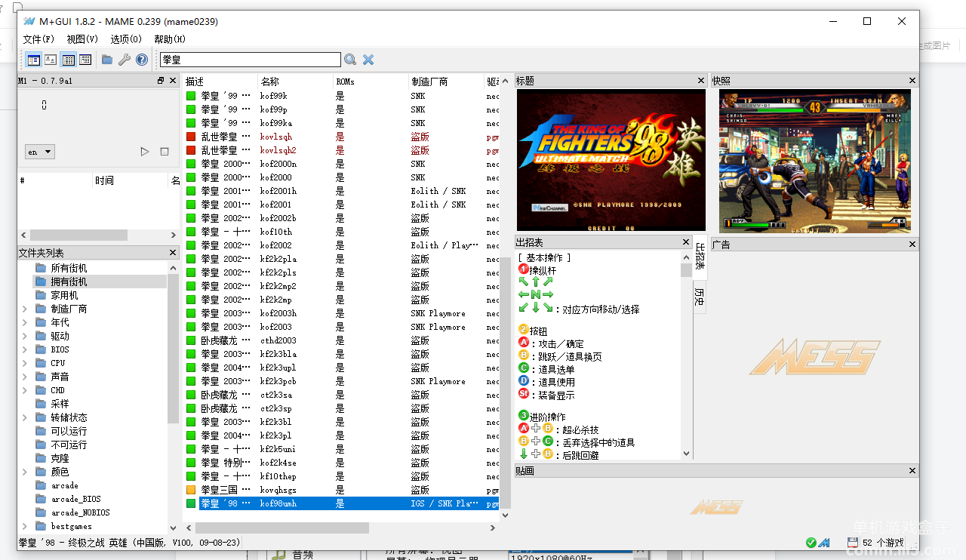Switch to the 出招表 vertical tab
Image resolution: width=966 pixels, height=560 pixels.
tap(700, 257)
